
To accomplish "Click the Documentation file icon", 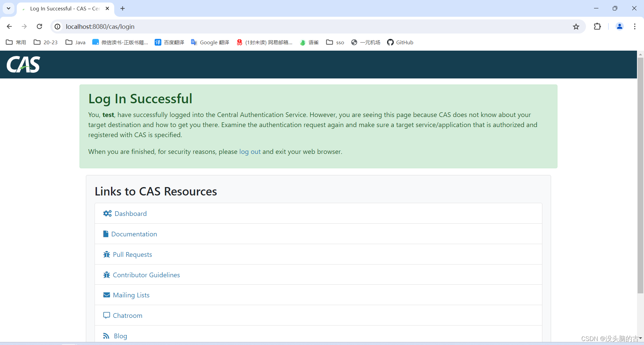I will [106, 234].
